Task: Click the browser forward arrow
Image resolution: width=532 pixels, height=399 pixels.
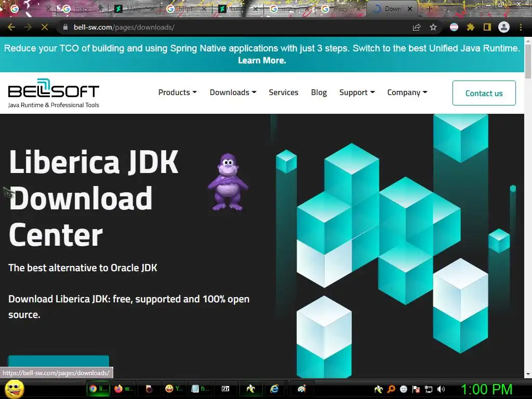Action: 28,27
